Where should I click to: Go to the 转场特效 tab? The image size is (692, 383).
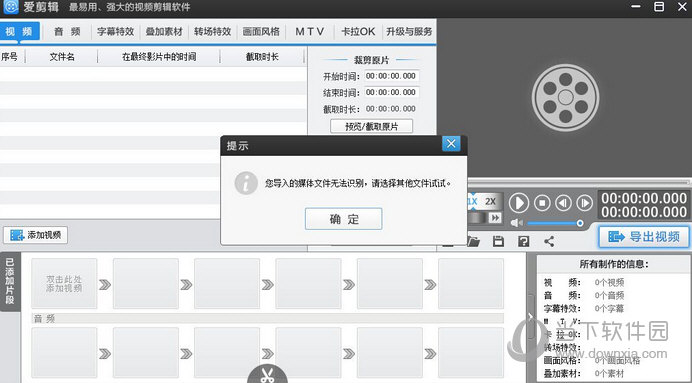pyautogui.click(x=212, y=32)
